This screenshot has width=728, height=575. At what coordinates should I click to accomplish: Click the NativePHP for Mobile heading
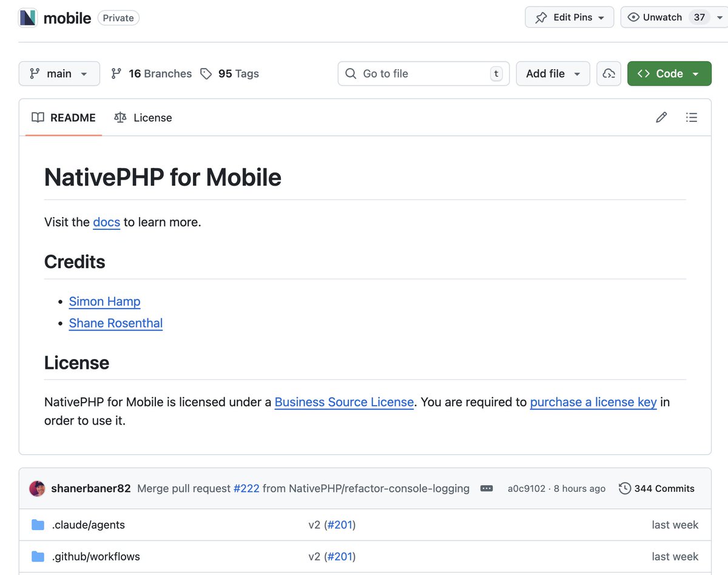(x=163, y=178)
